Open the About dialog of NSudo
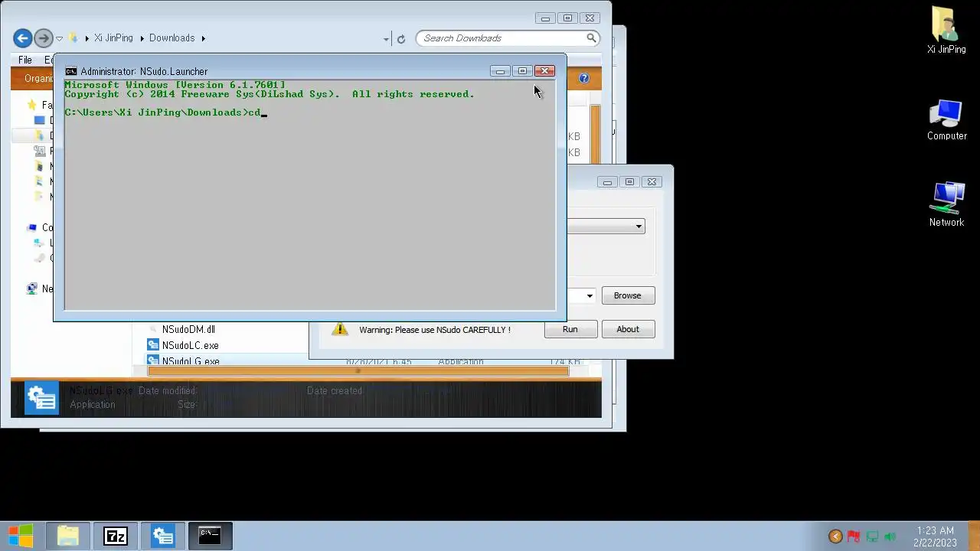 coord(628,329)
